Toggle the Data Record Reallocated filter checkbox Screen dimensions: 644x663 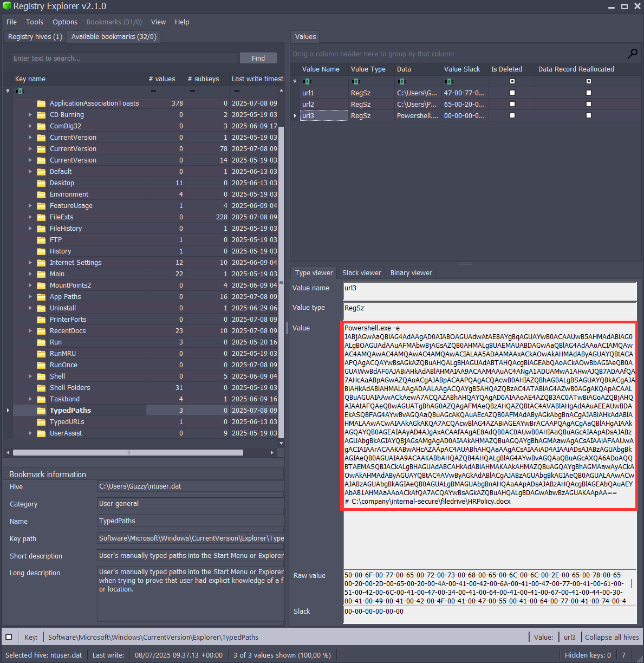coord(588,81)
